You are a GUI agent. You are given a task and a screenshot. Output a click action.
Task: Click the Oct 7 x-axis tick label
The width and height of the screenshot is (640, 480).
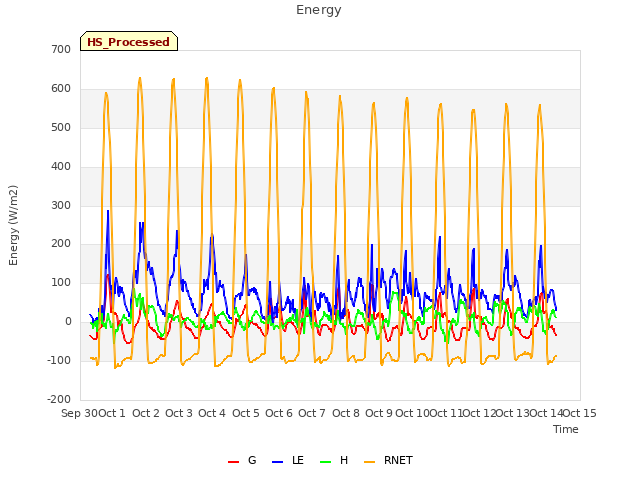point(312,413)
